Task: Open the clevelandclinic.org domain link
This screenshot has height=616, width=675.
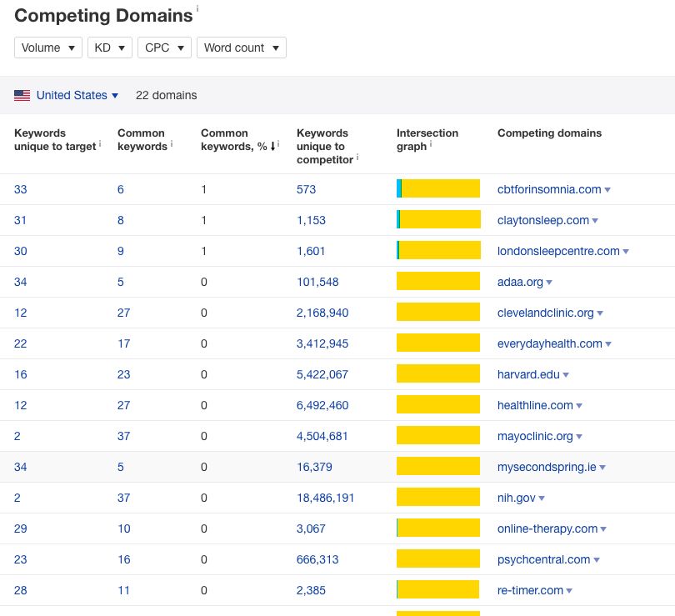Action: (546, 313)
